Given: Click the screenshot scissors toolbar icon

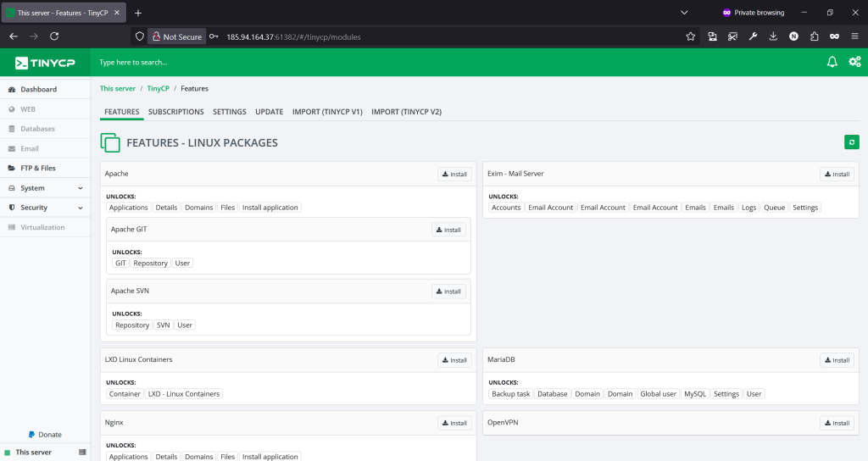Looking at the screenshot, I should coord(732,36).
